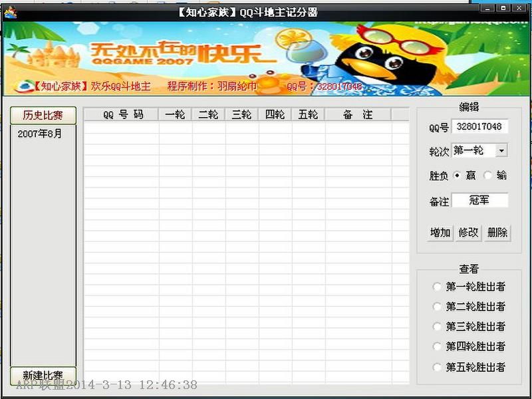Click the QQ号 328017048 banner text

coord(325,87)
